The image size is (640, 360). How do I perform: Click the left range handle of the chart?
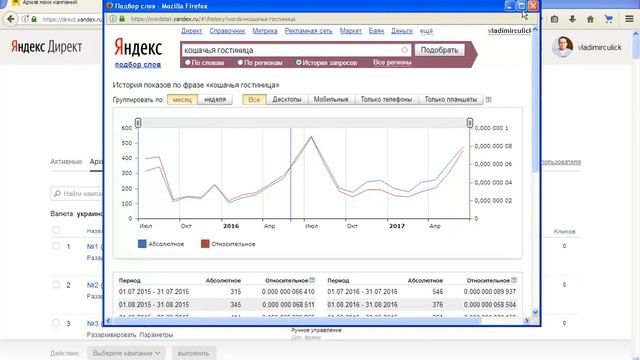click(138, 122)
